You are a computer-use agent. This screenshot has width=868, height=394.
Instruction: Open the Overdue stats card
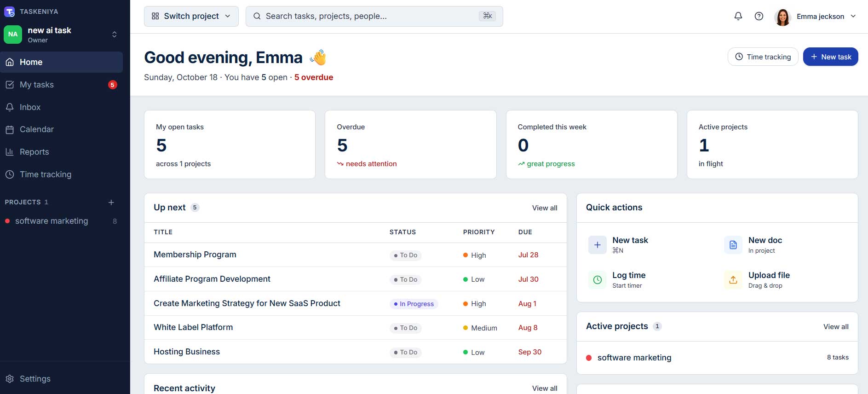pos(411,145)
